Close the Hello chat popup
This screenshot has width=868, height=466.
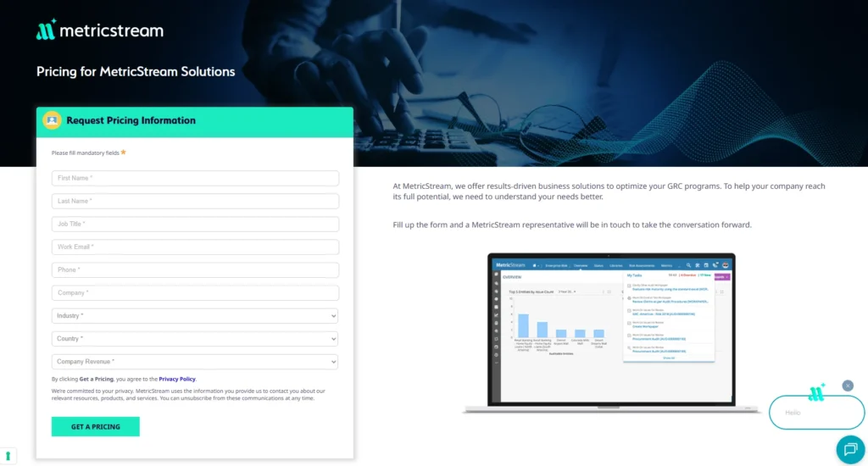[848, 386]
